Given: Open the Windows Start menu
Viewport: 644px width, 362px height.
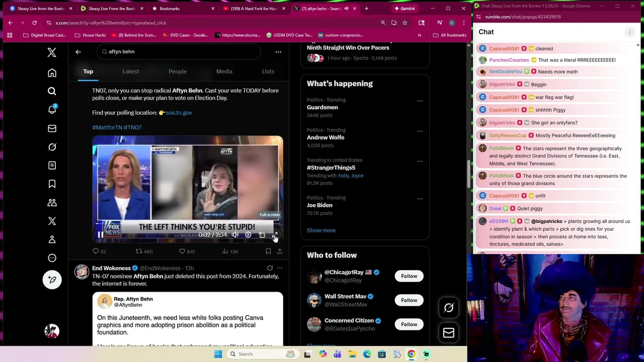Looking at the screenshot, I should pos(218,354).
